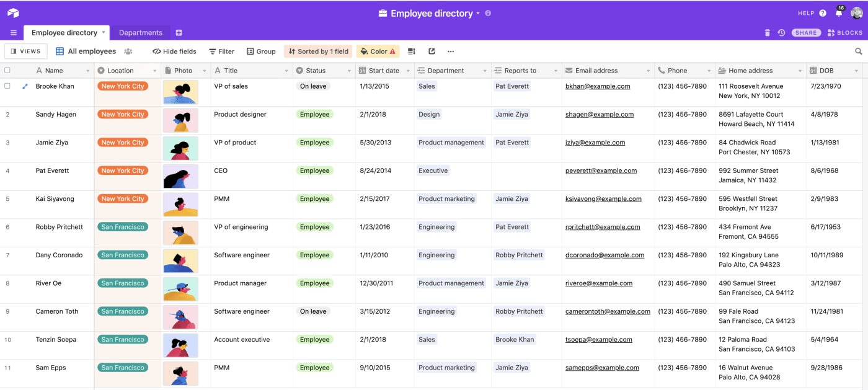Click the share view export icon
The image size is (868, 390).
tap(432, 51)
